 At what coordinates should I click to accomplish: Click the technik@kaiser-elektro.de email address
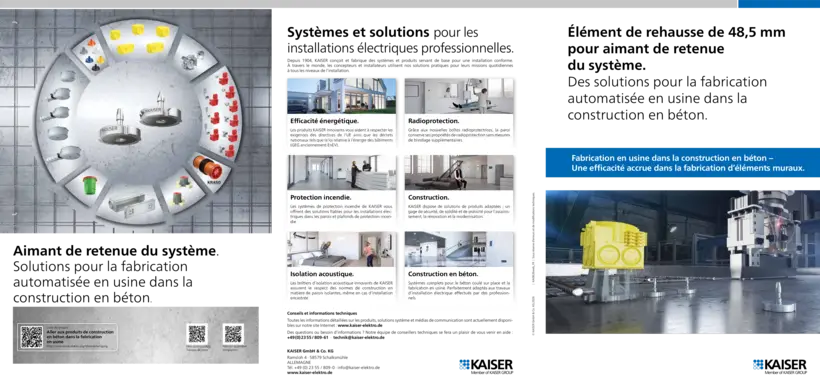tap(359, 337)
